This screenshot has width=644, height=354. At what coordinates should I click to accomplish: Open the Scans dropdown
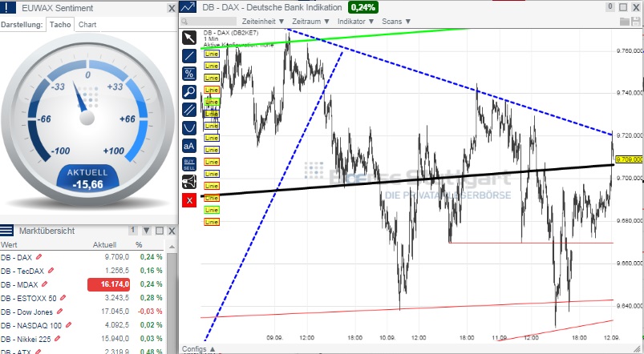396,22
